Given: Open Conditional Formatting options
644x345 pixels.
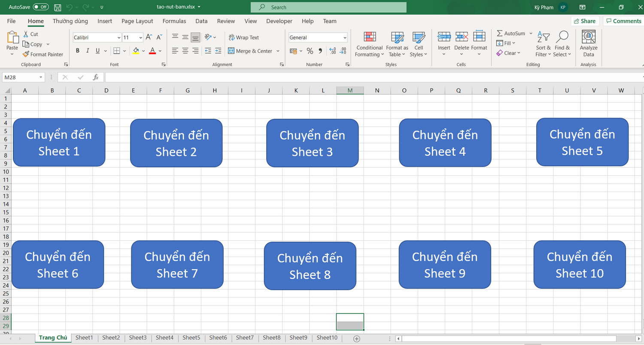Looking at the screenshot, I should (x=369, y=44).
